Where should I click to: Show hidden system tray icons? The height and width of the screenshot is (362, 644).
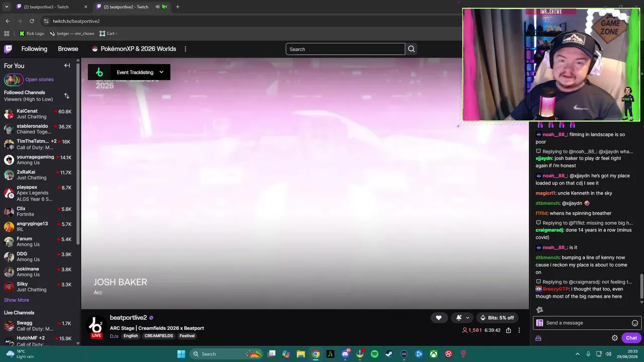click(578, 354)
